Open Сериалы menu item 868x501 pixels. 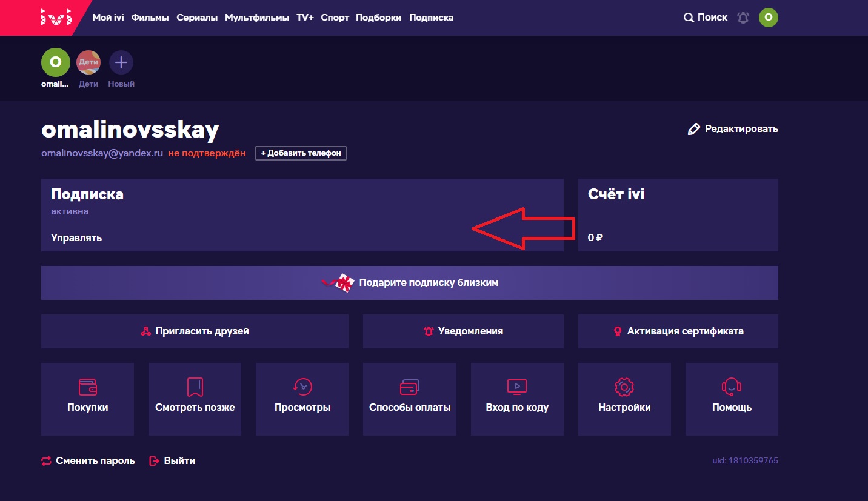tap(197, 18)
